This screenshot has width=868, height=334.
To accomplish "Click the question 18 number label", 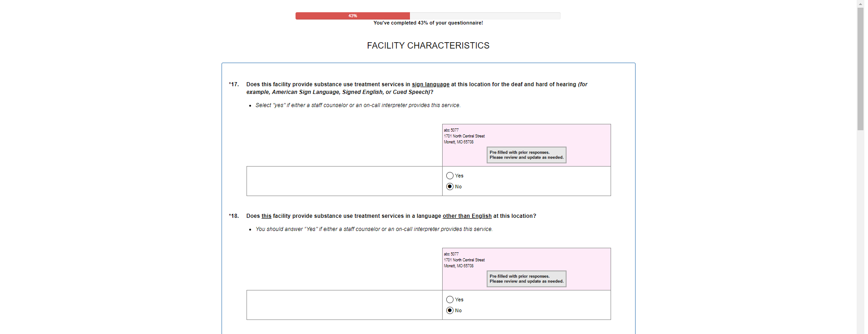I will (x=234, y=216).
